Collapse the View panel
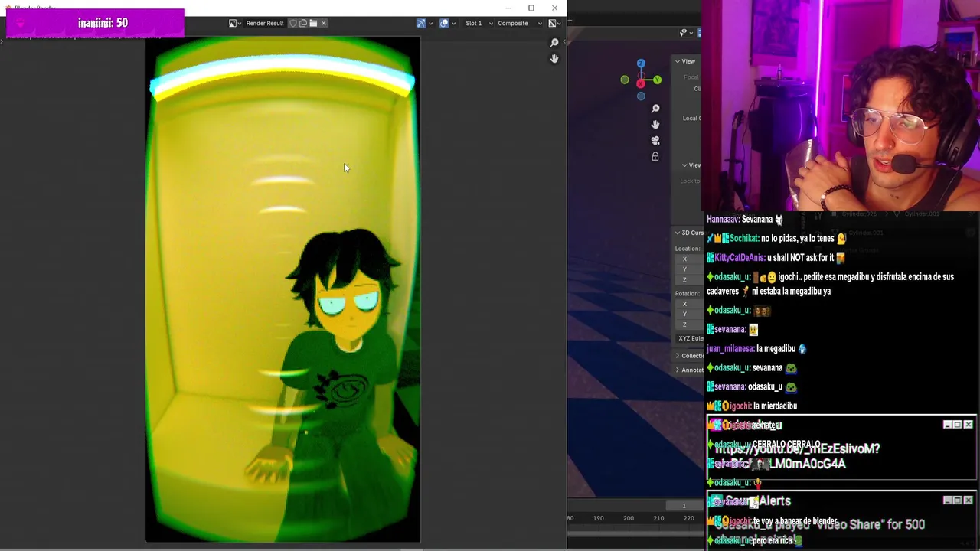Image resolution: width=980 pixels, height=551 pixels. [x=686, y=61]
